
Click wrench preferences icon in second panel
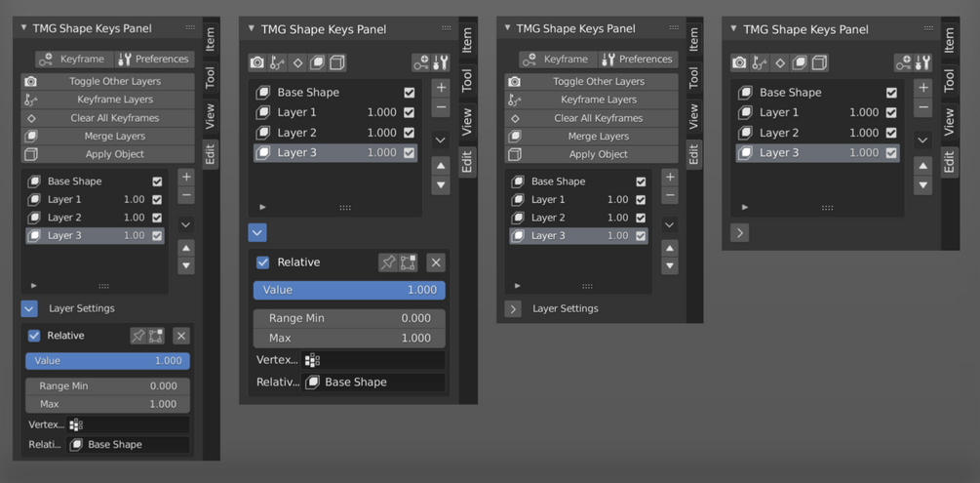441,62
